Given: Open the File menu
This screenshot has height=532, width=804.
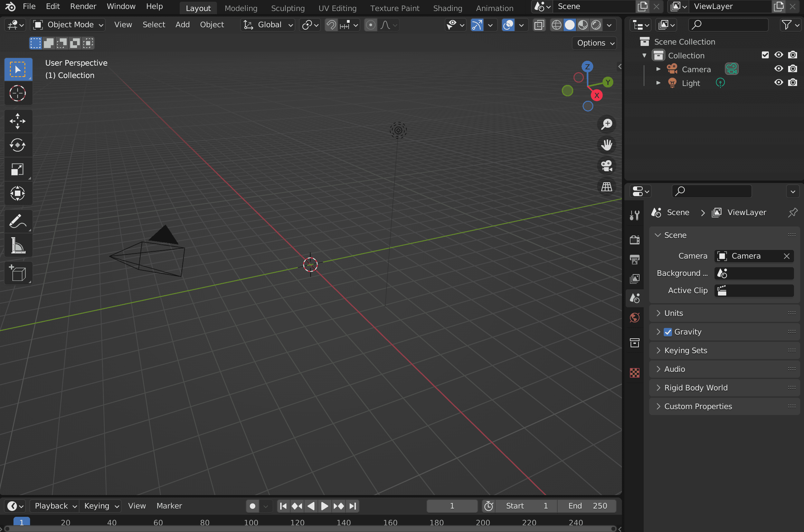Looking at the screenshot, I should (x=29, y=7).
